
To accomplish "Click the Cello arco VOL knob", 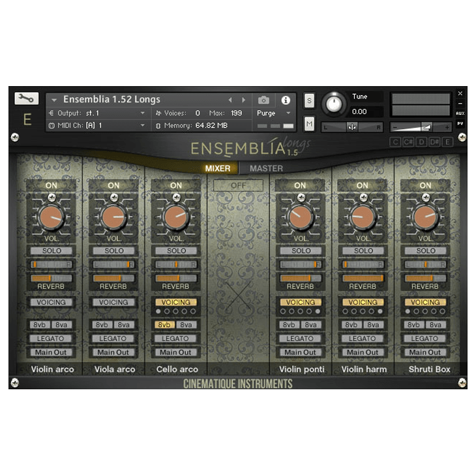I will pos(176,216).
